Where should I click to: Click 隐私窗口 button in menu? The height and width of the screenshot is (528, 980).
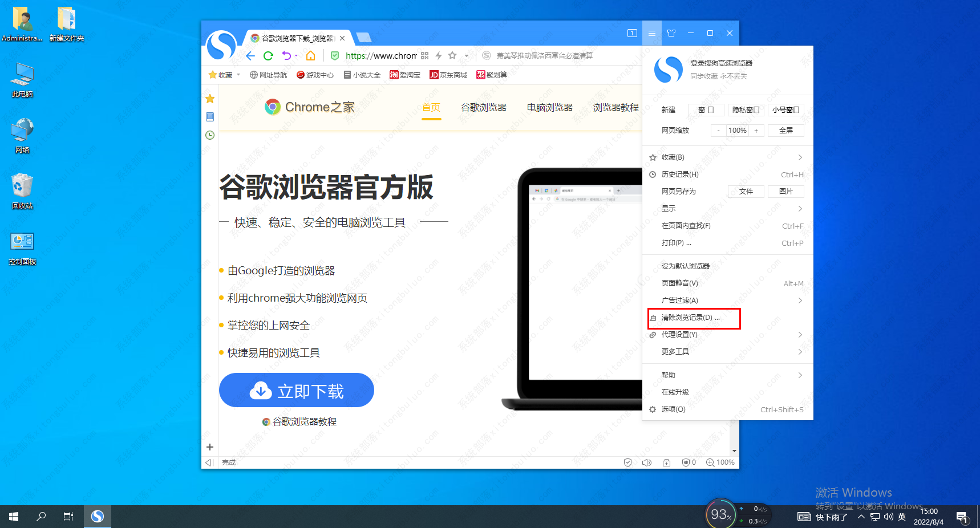(746, 109)
